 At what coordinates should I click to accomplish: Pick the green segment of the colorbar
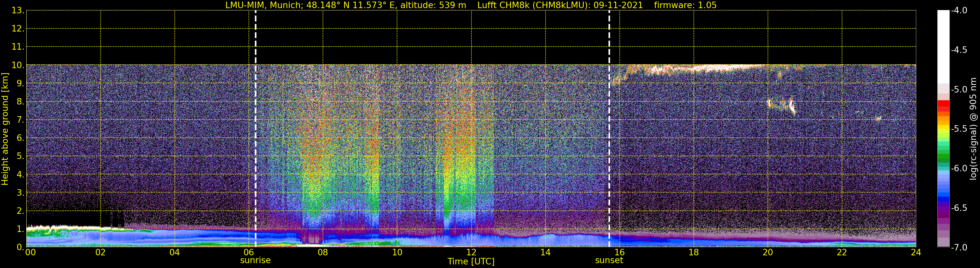[x=943, y=156]
